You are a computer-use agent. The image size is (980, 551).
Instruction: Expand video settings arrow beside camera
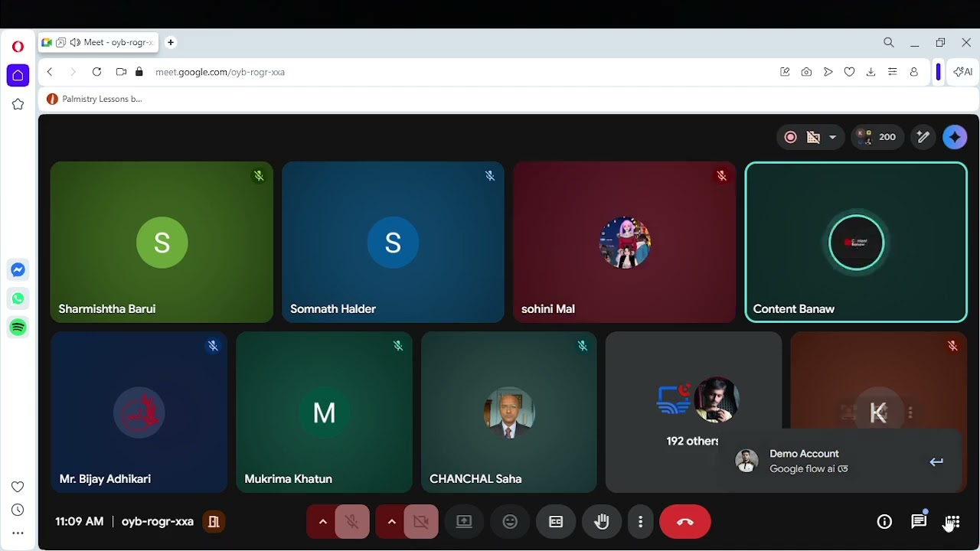coord(391,522)
